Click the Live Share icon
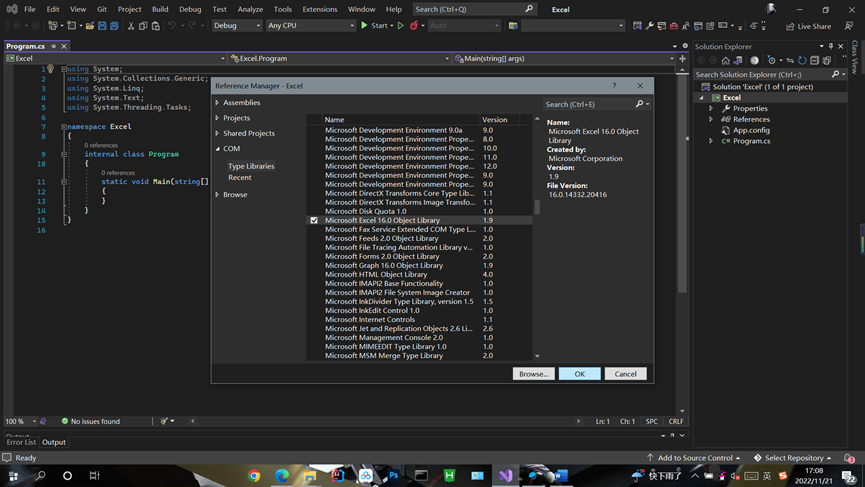Viewport: 865px width, 487px height. 791,26
